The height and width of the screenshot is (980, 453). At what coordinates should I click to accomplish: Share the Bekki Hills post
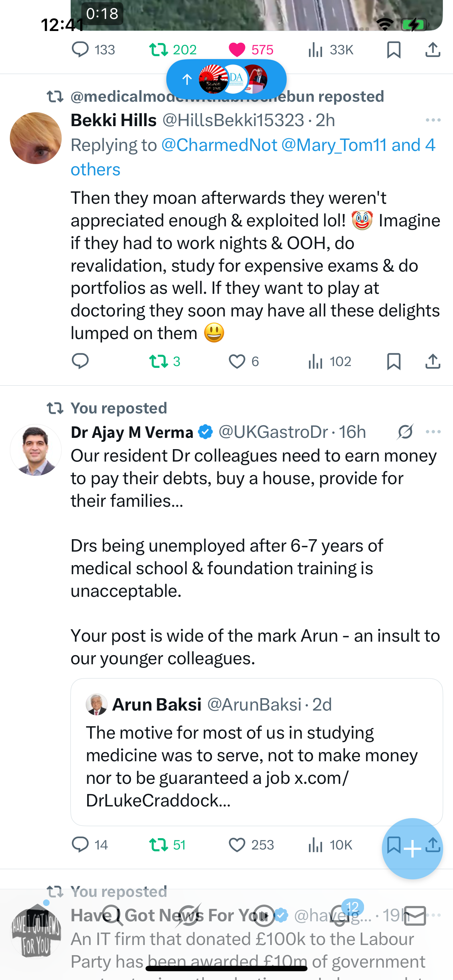pos(433,361)
